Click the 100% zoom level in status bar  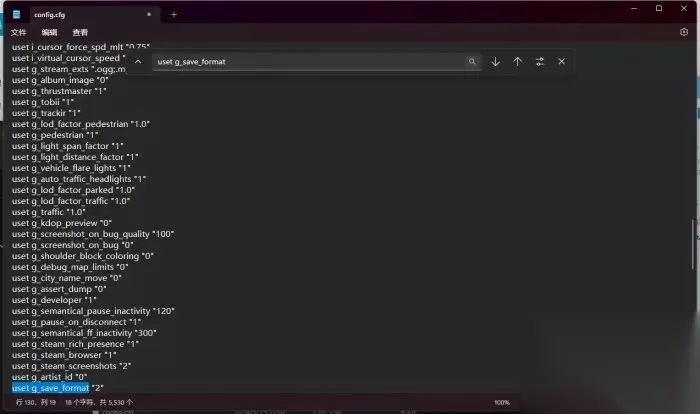[502, 402]
